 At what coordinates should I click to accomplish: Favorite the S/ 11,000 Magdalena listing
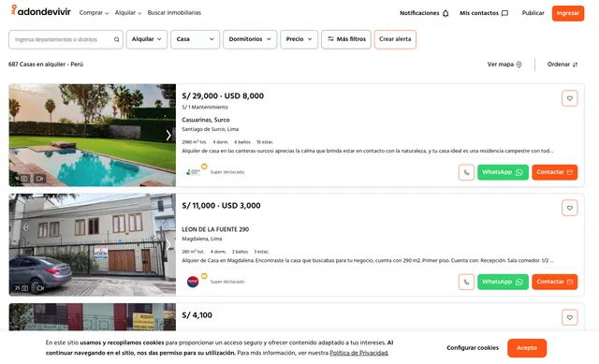click(x=569, y=208)
